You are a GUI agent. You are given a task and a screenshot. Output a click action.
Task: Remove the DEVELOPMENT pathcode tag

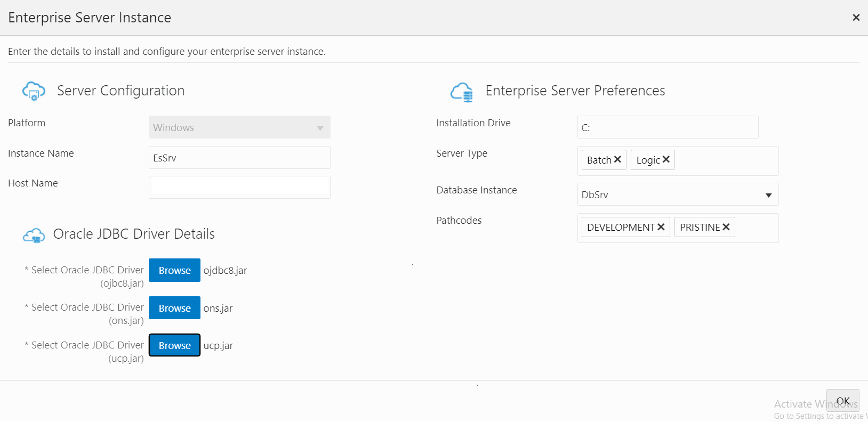point(661,227)
